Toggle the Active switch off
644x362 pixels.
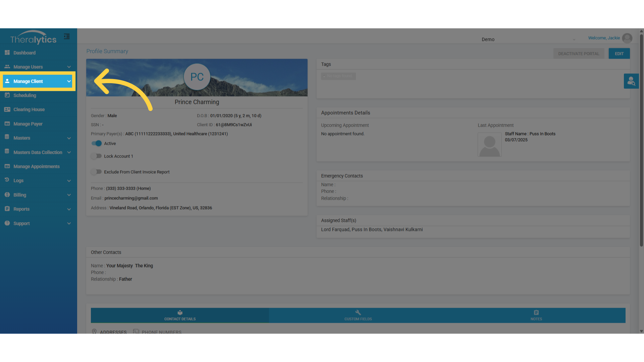[x=97, y=143]
